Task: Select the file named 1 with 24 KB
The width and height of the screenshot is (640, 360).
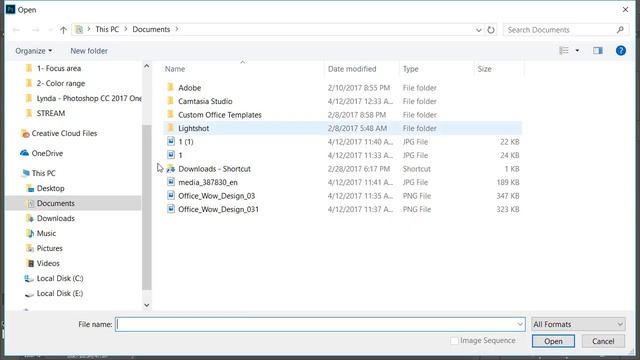Action: pos(342,155)
